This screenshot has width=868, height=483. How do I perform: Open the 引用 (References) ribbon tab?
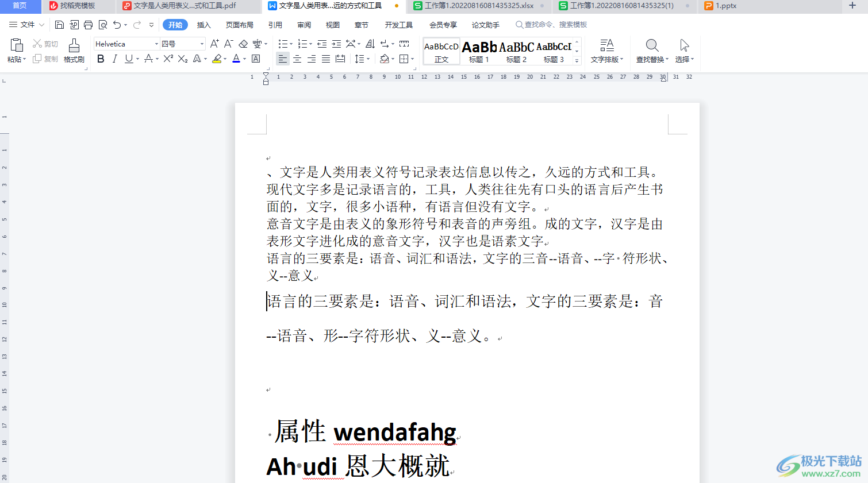click(275, 25)
